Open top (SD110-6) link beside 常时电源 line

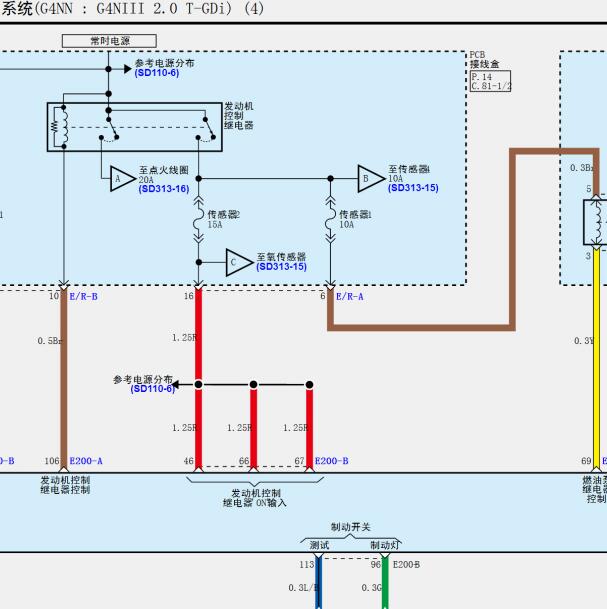(157, 73)
